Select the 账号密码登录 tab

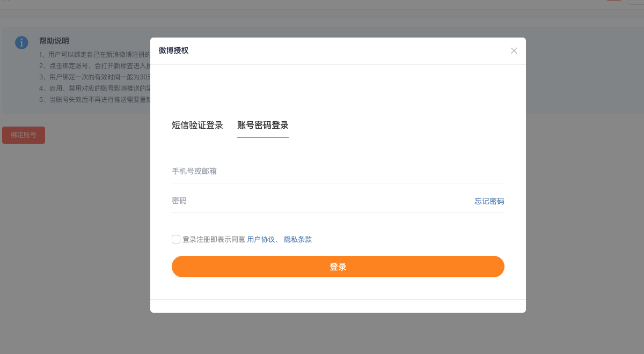tap(263, 126)
